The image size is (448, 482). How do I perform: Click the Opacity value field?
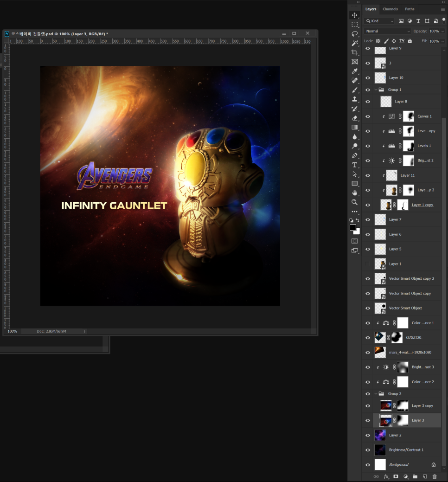point(434,31)
